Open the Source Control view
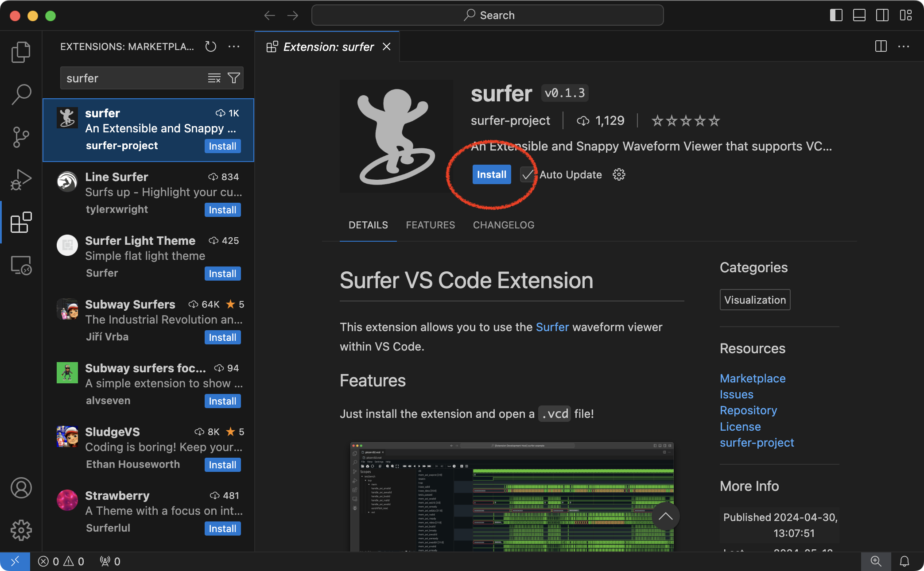 pyautogui.click(x=21, y=137)
